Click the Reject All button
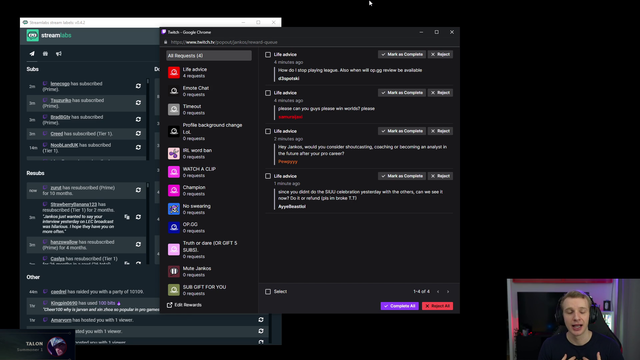The height and width of the screenshot is (360, 640). [438, 306]
